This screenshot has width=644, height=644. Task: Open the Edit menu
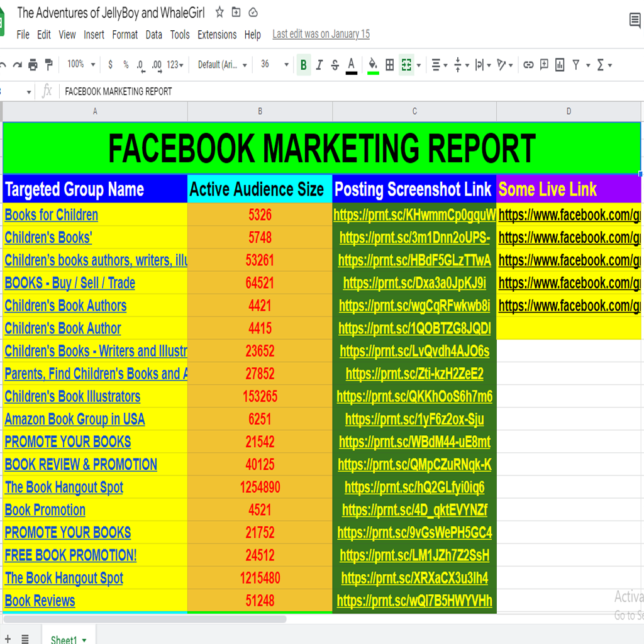coord(43,35)
